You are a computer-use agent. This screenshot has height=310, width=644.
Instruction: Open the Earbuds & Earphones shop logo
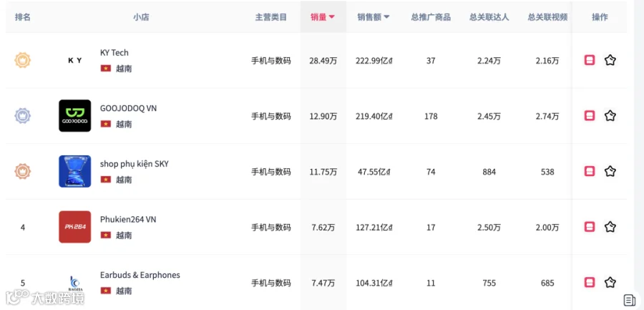[74, 283]
